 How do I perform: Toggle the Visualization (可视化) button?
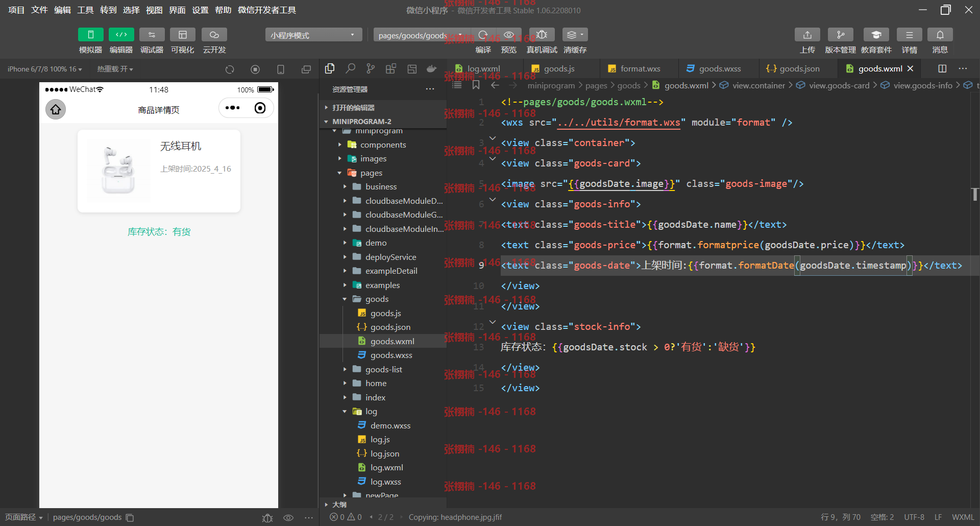pyautogui.click(x=182, y=35)
